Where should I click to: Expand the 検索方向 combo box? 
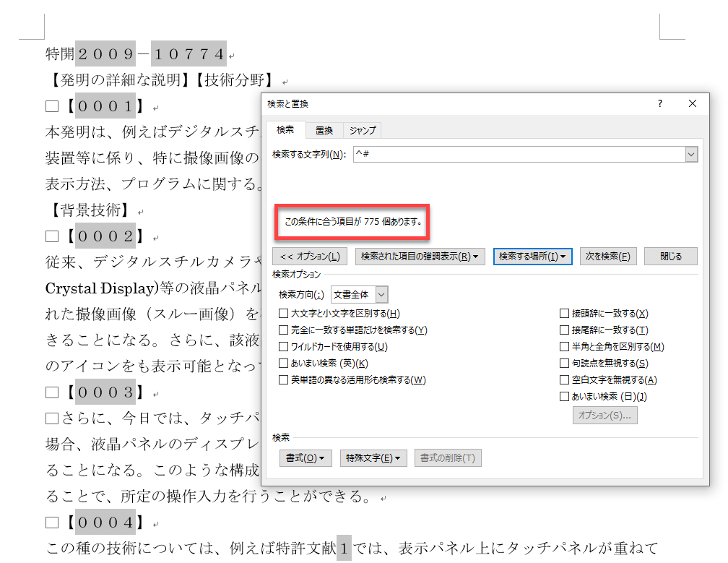382,295
